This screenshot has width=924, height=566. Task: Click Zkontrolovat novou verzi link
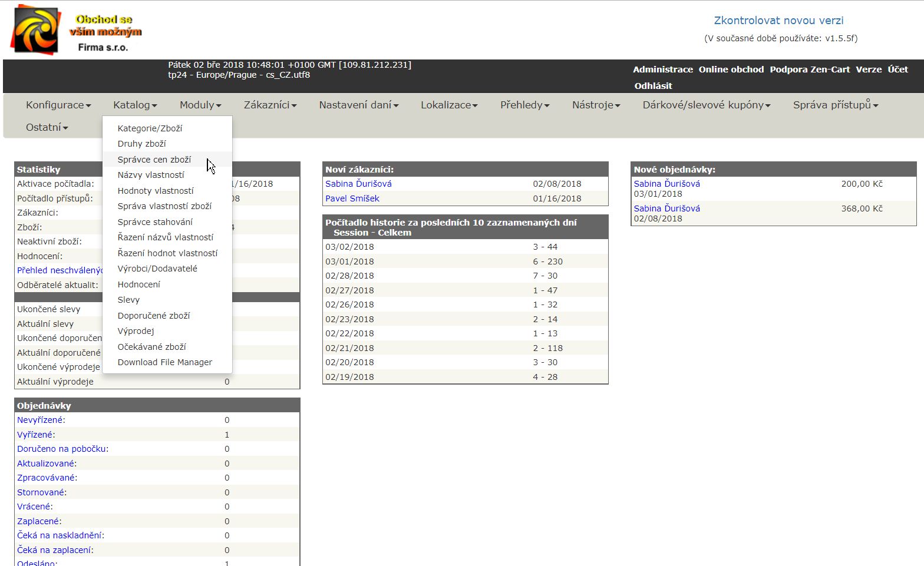(778, 21)
